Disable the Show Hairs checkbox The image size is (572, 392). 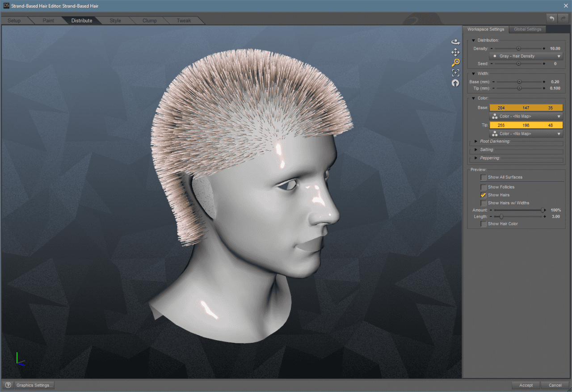point(484,195)
